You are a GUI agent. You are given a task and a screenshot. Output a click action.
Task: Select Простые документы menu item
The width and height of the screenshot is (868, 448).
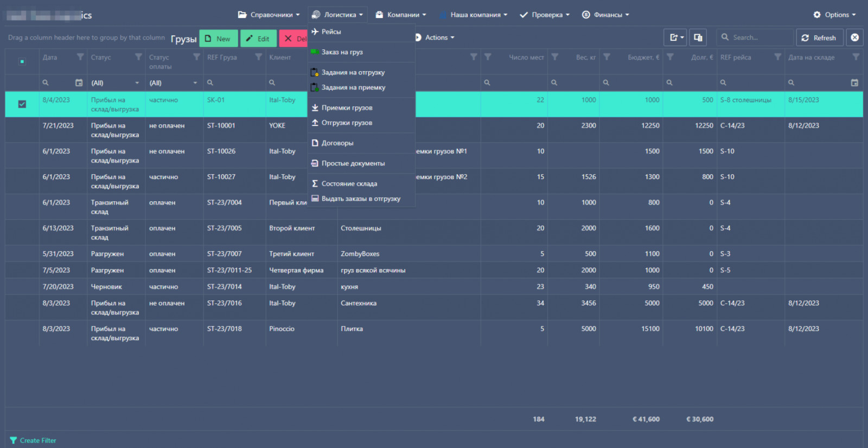pyautogui.click(x=361, y=163)
